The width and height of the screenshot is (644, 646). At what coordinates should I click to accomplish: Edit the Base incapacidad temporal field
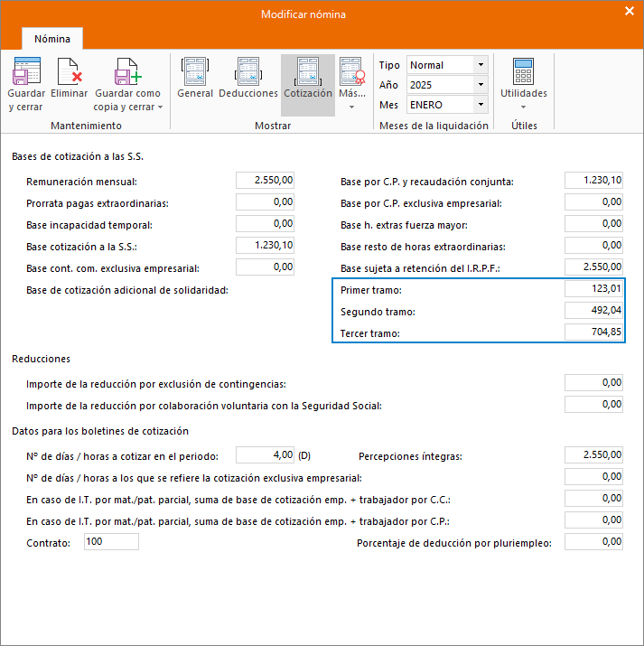tap(265, 224)
